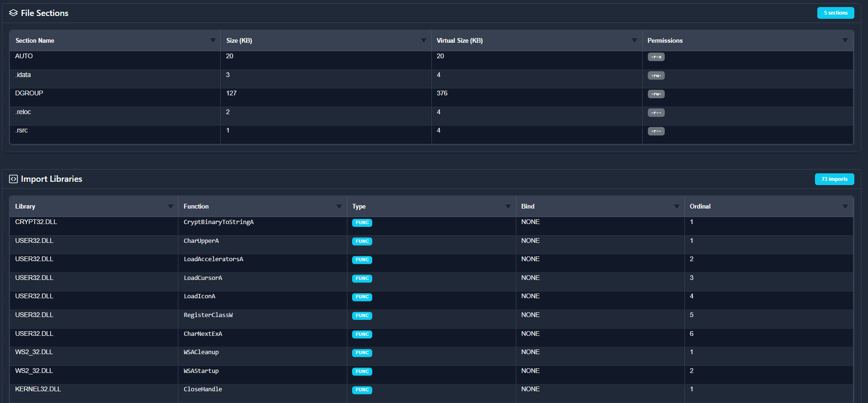
Task: Sort by Section Name column header
Action: click(x=35, y=41)
